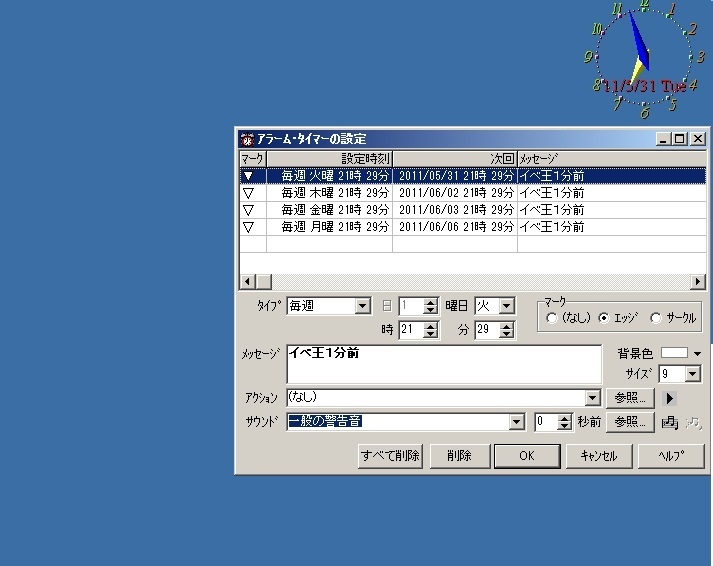Click inside the メッセージ text field
Screen dimensions: 713x566
[x=443, y=365]
